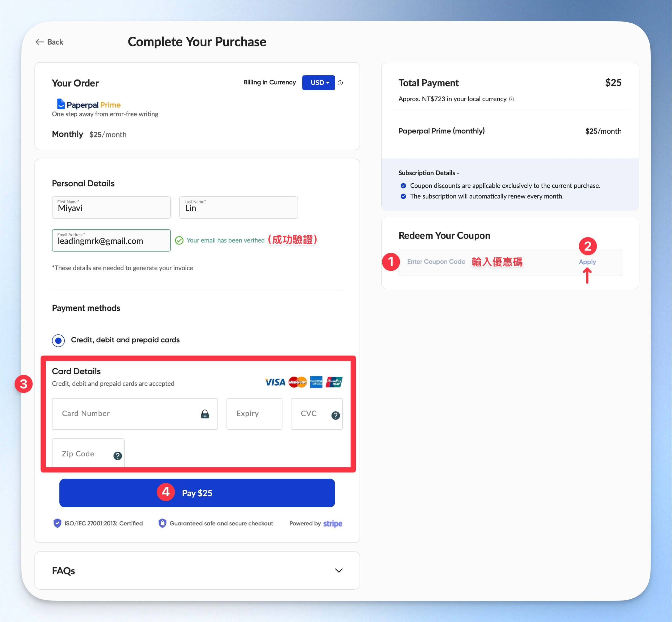Select the Expiry input field
The width and height of the screenshot is (672, 622).
[x=254, y=414]
